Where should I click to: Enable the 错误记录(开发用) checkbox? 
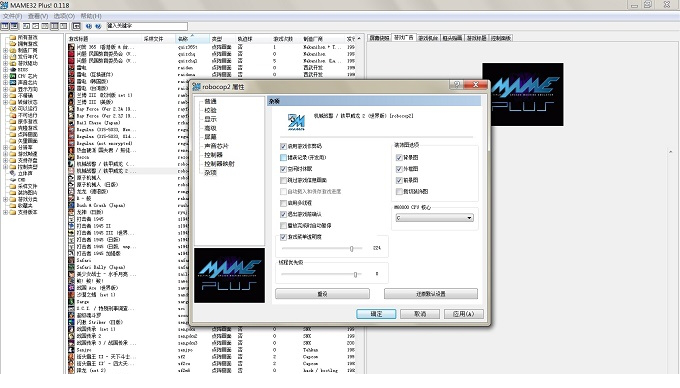click(283, 158)
